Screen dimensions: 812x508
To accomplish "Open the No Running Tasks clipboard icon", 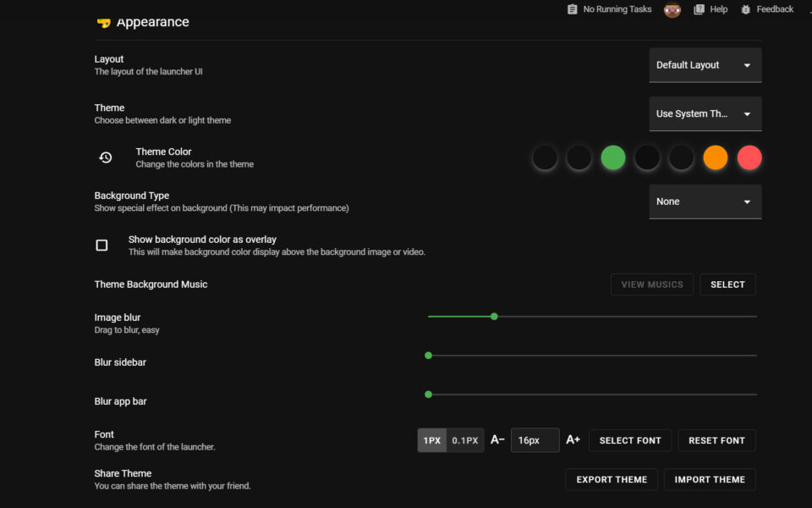I will pyautogui.click(x=572, y=9).
